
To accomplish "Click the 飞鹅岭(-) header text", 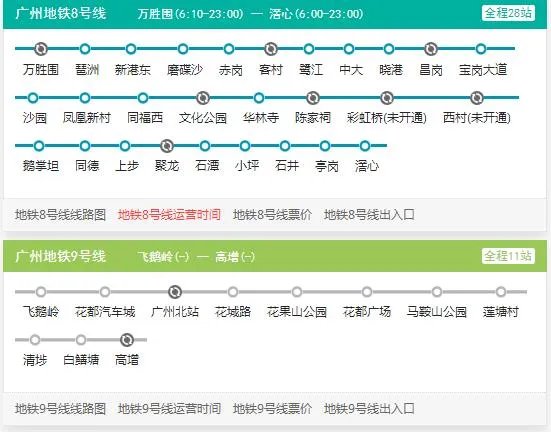I will (x=163, y=257).
